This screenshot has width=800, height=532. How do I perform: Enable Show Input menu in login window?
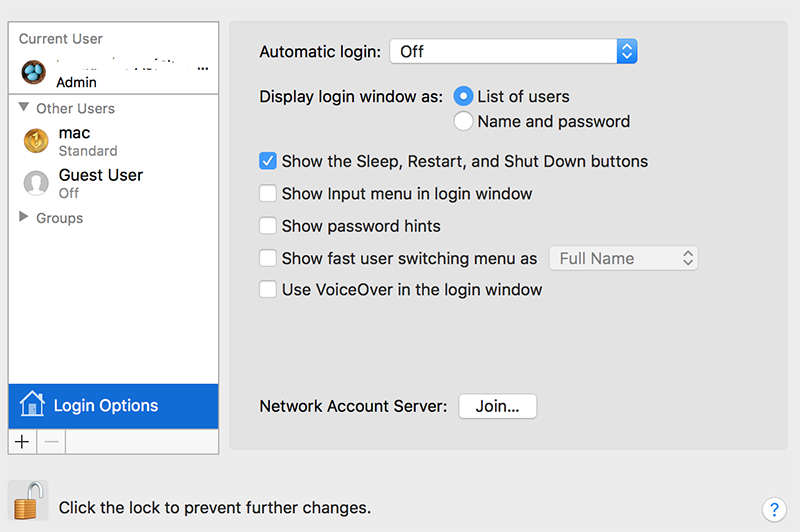coord(268,193)
